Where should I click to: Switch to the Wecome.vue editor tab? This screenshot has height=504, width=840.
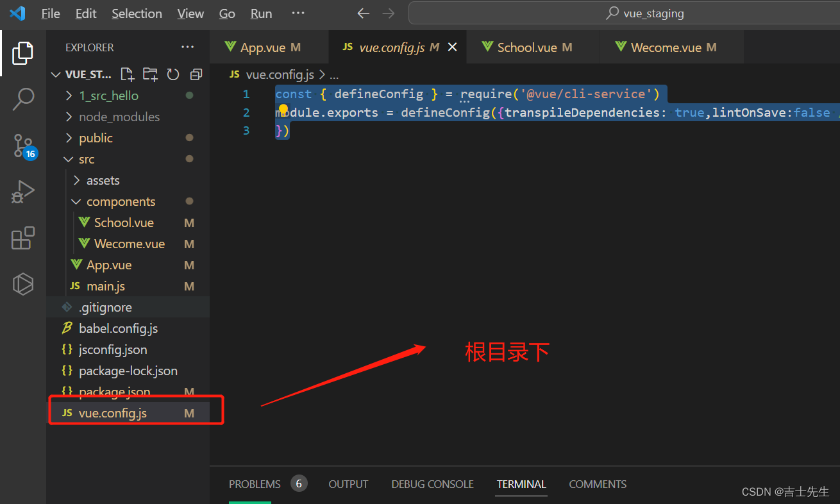click(672, 47)
